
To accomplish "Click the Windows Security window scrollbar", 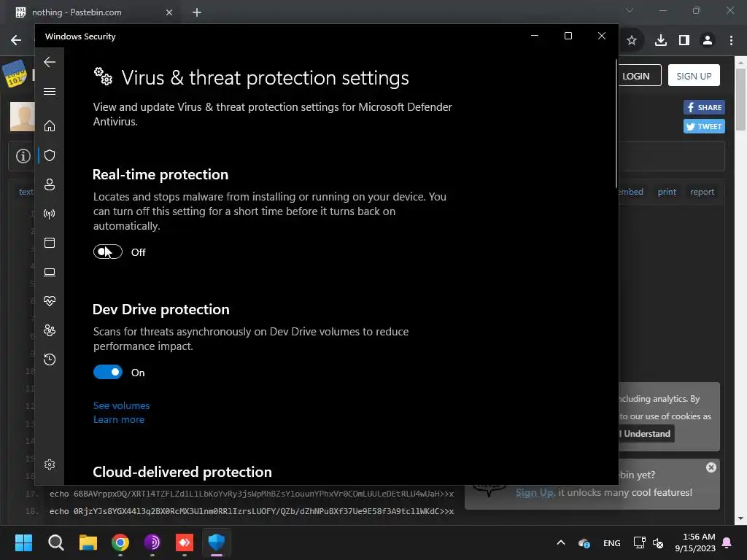I will pos(617,124).
